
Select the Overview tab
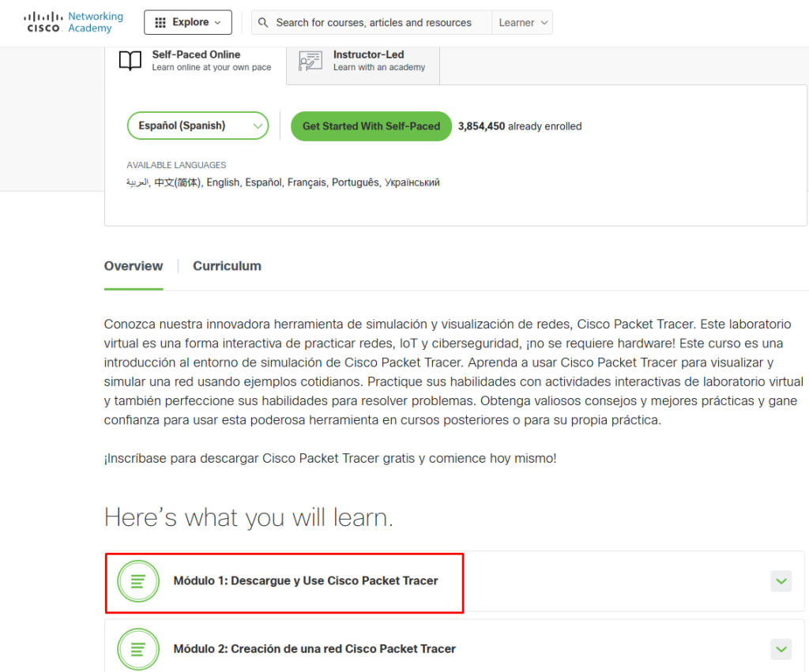point(134,266)
